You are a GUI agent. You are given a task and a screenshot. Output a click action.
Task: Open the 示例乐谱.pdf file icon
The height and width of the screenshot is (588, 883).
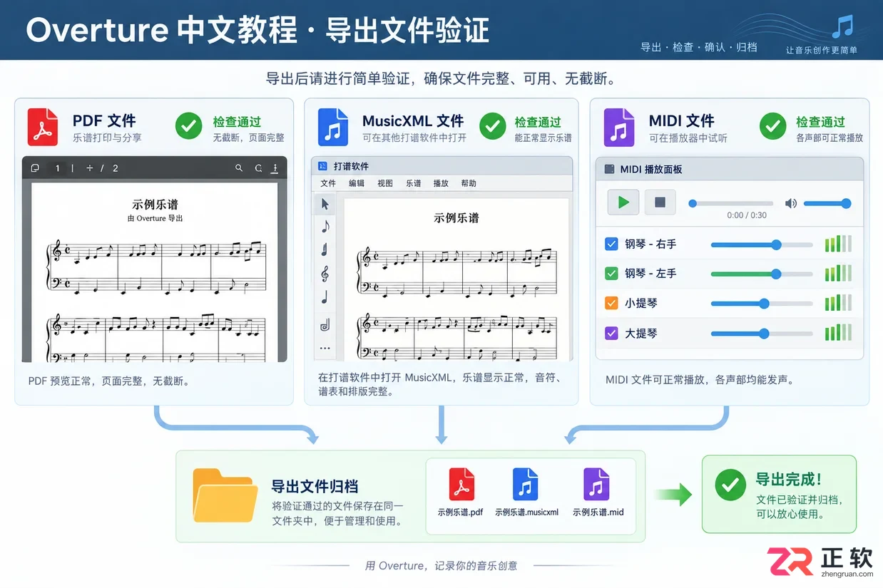461,485
